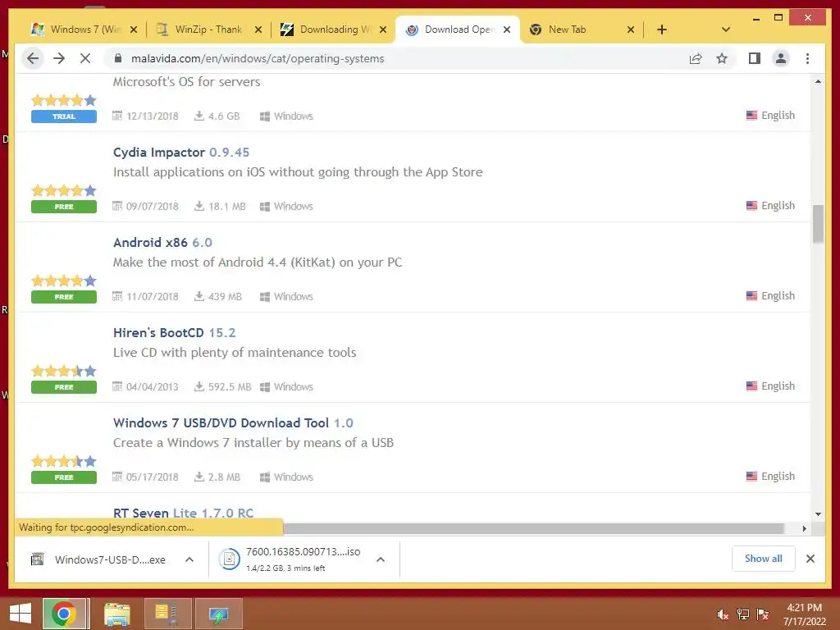The width and height of the screenshot is (840, 630).
Task: Open File Explorer from taskbar
Action: click(116, 614)
